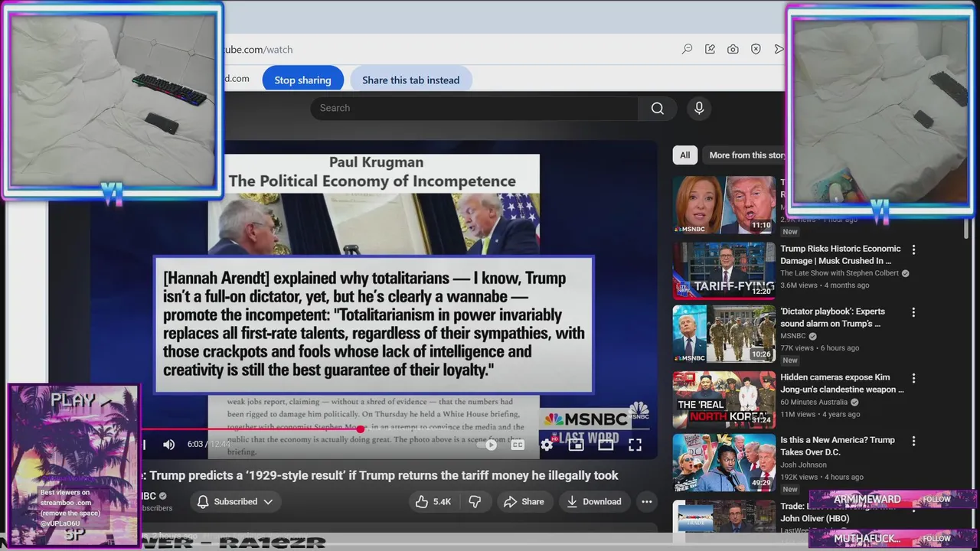Open the military thumbnail marked 10:26
980x551 pixels.
[724, 334]
